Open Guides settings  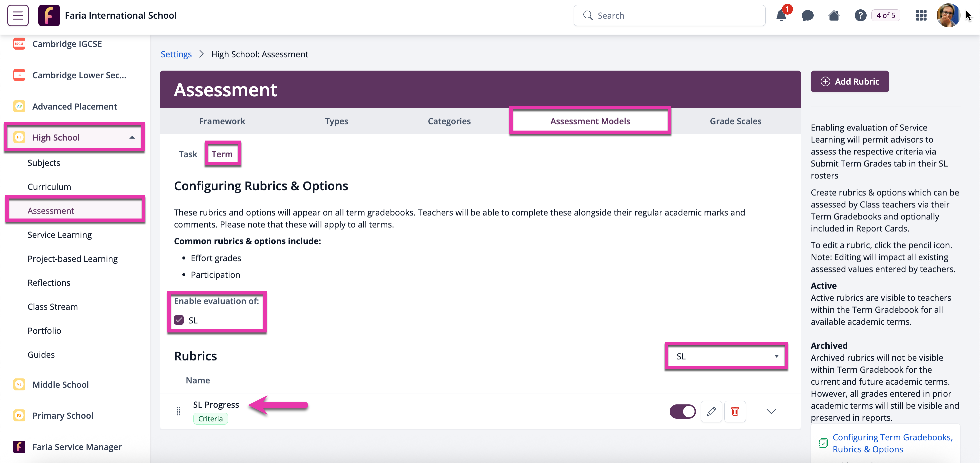pos(41,354)
